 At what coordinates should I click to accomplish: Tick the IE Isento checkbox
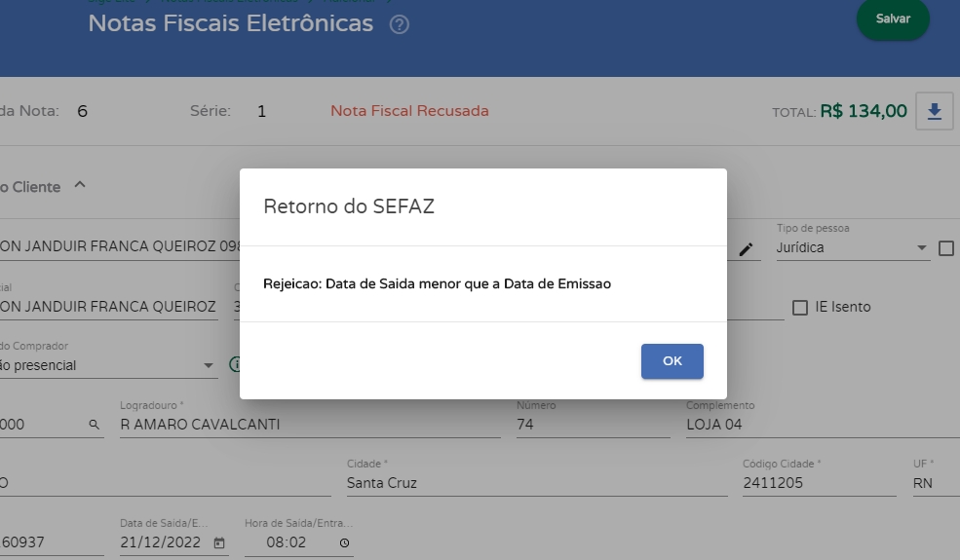pos(800,308)
